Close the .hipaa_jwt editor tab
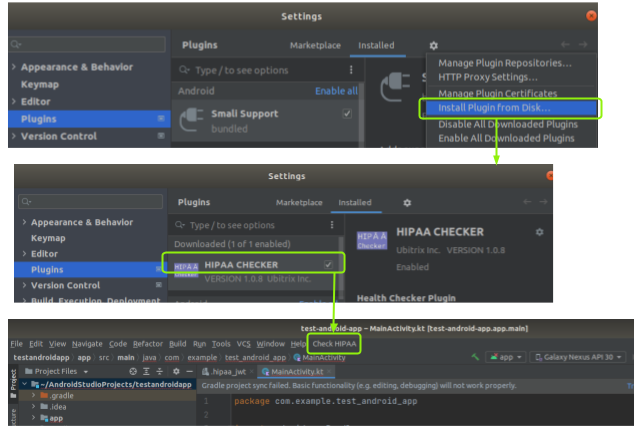 (251, 371)
